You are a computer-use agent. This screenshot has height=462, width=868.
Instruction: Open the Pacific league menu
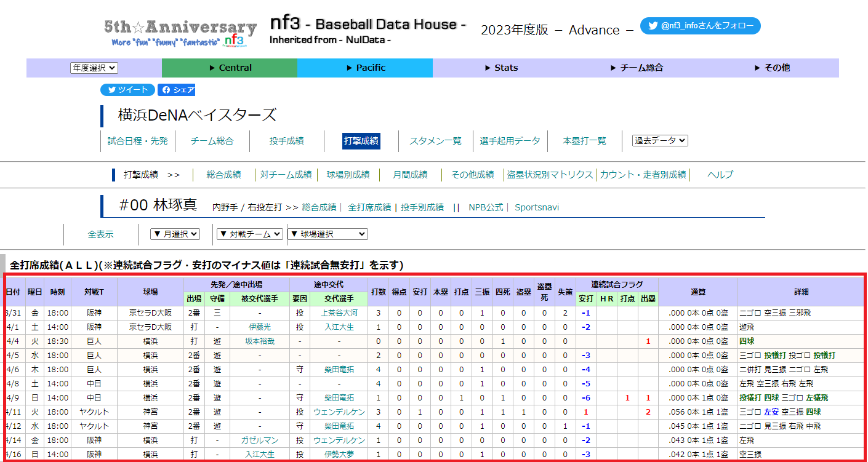(365, 68)
